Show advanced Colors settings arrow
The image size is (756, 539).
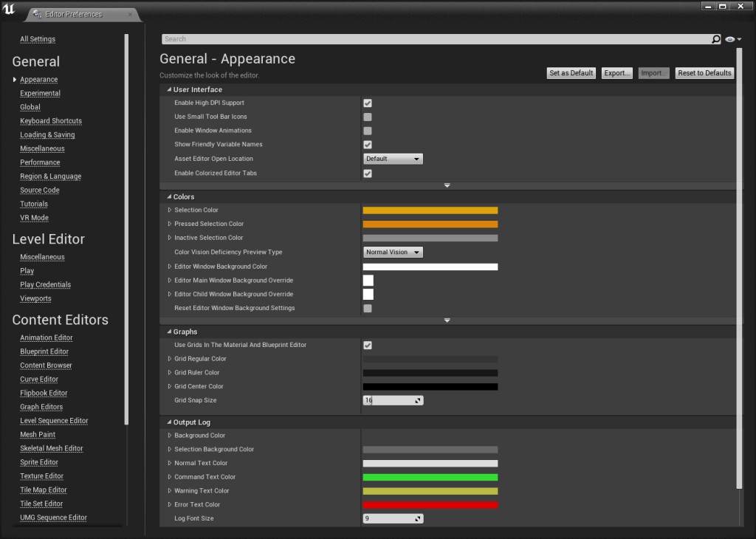(447, 320)
